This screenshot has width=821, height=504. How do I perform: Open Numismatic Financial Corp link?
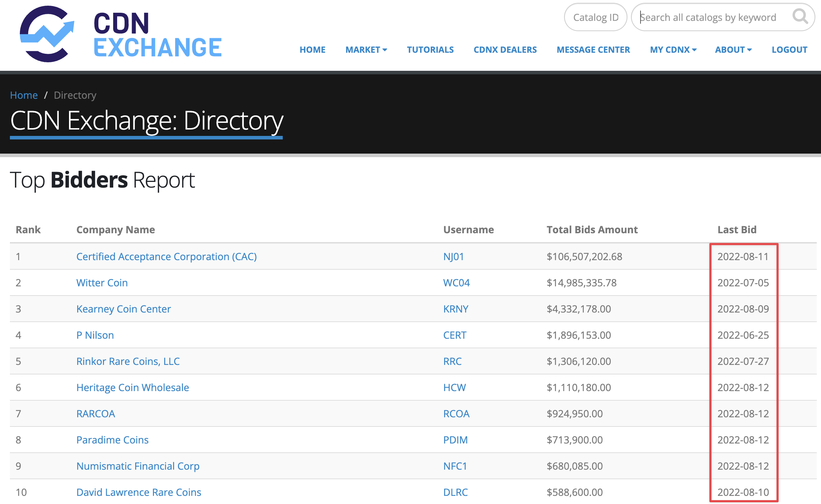[138, 466]
